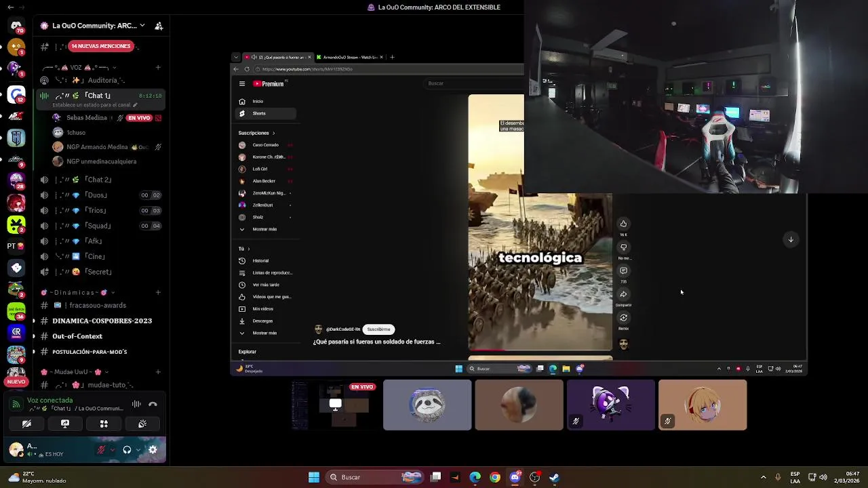Expand Suscripciones chevron in YouTube sidebar
This screenshot has height=488, width=868.
point(273,133)
